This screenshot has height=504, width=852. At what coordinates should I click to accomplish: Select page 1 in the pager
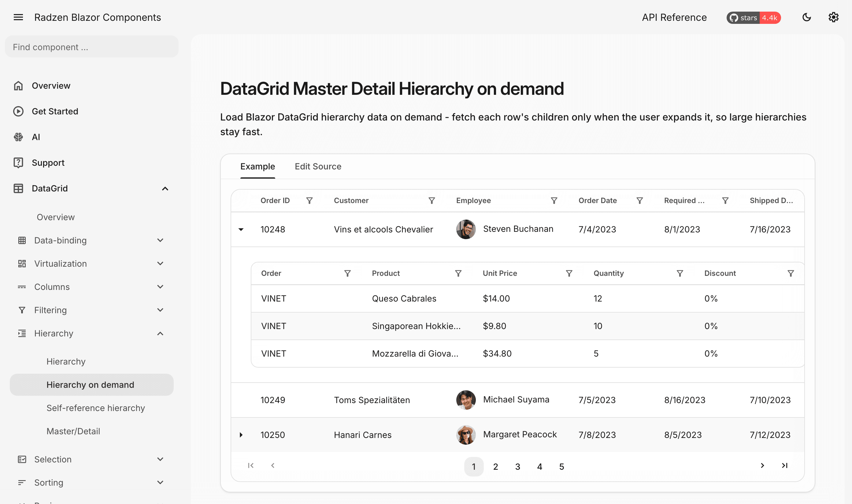point(474,467)
